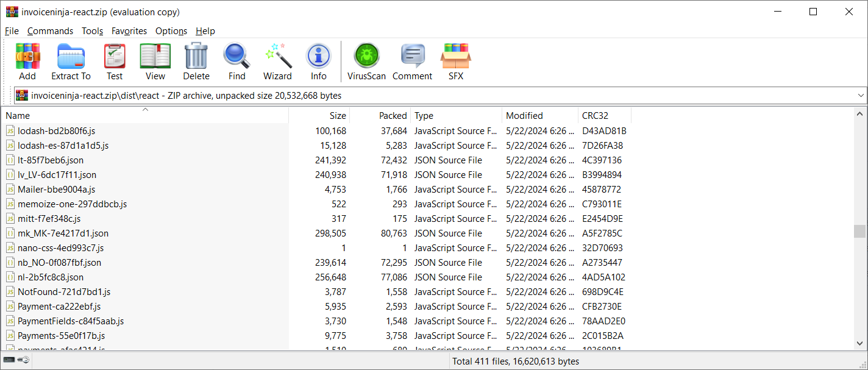The image size is (868, 370).
Task: Click the CRC32 value 2C015B2A
Action: pos(603,335)
